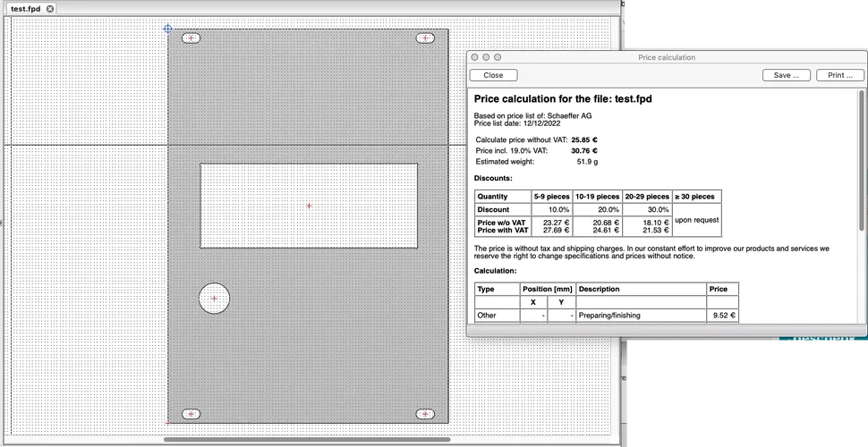Select the bottom-left slotted hole on the panel
868x447 pixels.
tap(191, 414)
